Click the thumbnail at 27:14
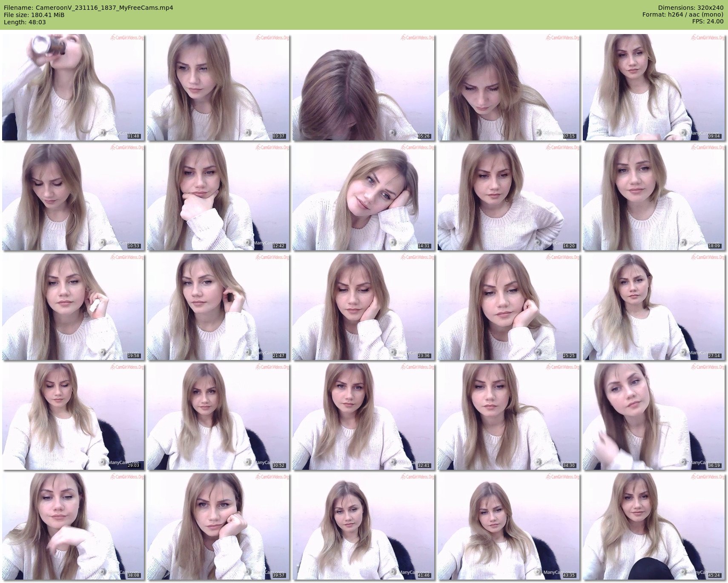Screen dimensions: 728x583 [x=653, y=307]
